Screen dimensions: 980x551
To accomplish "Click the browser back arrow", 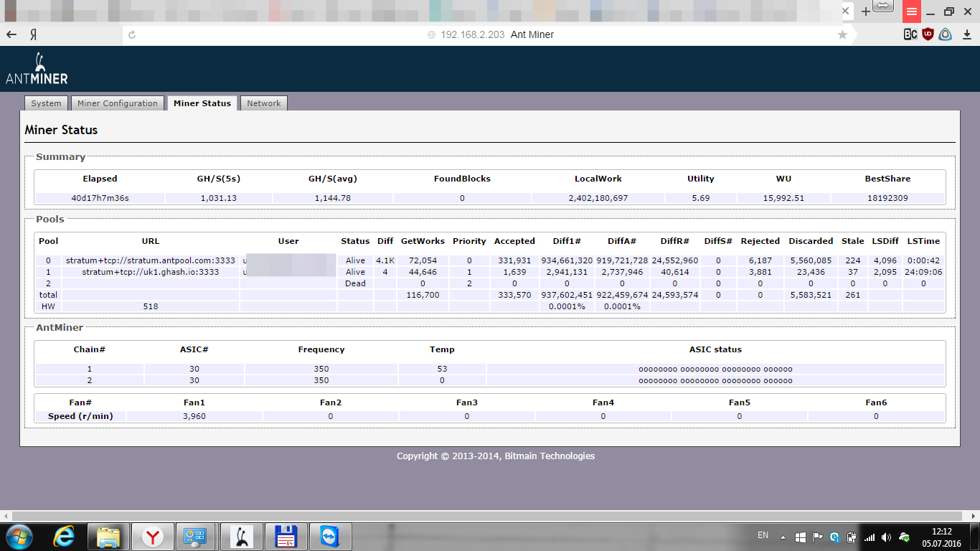I will tap(11, 34).
